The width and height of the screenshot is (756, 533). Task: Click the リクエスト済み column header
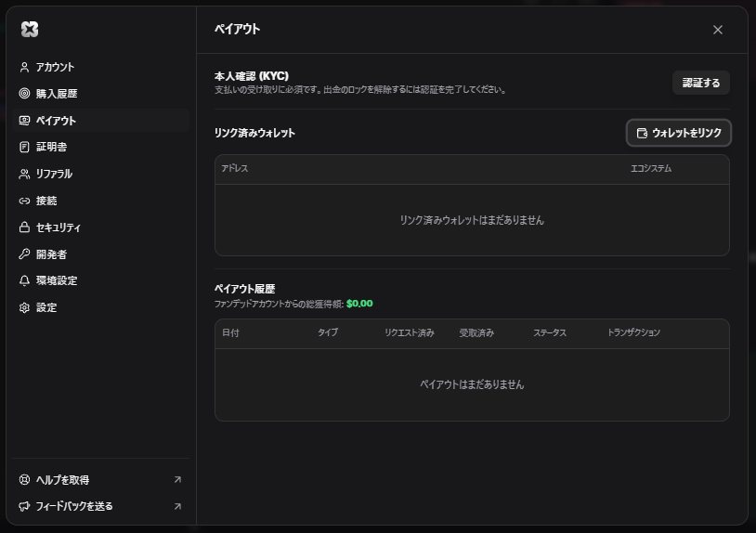pos(409,333)
